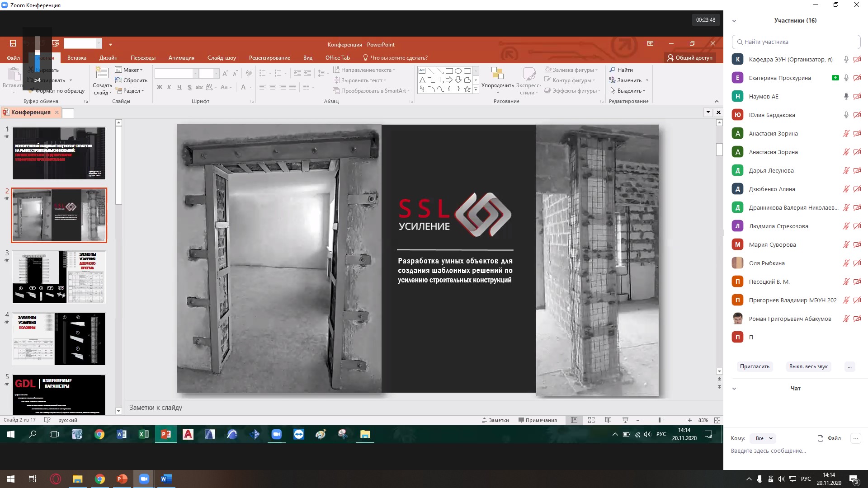Click the Найти find button
868x488 pixels.
click(621, 70)
